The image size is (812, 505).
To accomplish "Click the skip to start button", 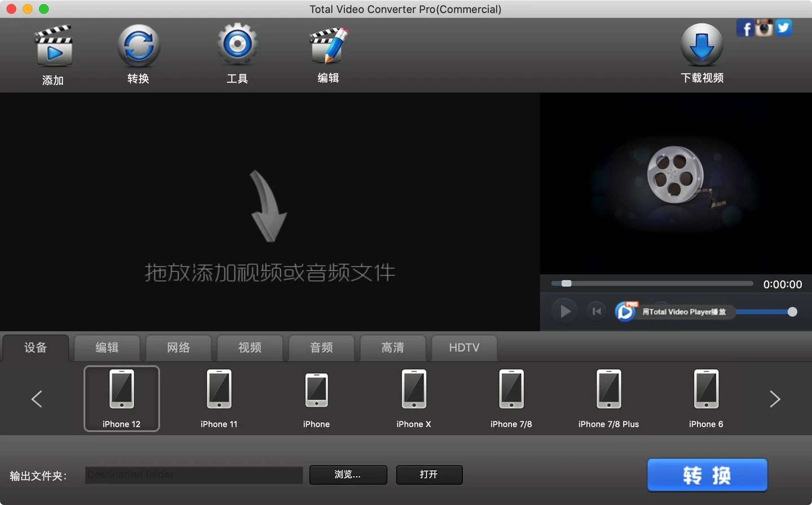I will [597, 311].
